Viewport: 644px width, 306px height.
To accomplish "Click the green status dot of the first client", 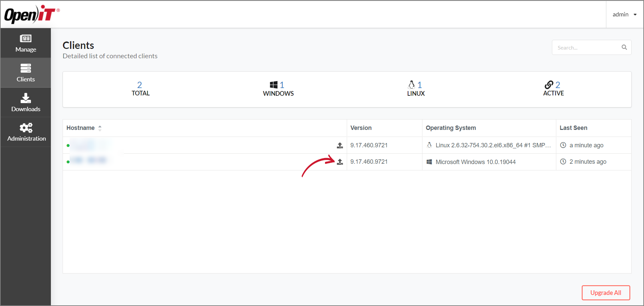I will (x=68, y=145).
